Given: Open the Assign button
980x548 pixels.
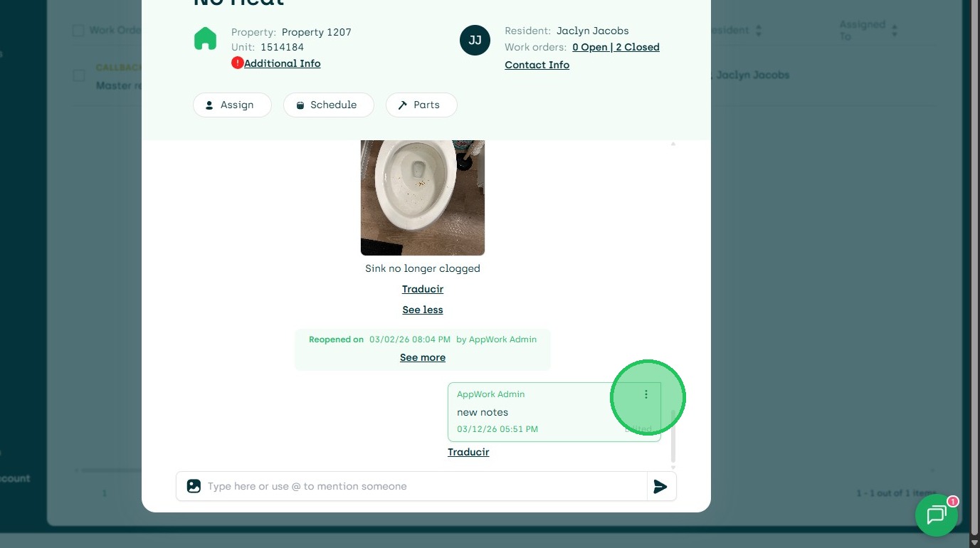Looking at the screenshot, I should [231, 105].
